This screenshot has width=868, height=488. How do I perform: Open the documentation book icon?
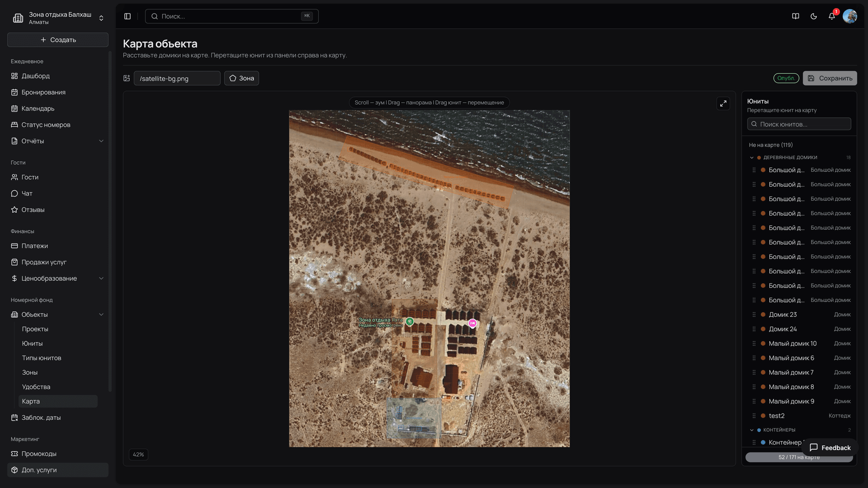796,16
